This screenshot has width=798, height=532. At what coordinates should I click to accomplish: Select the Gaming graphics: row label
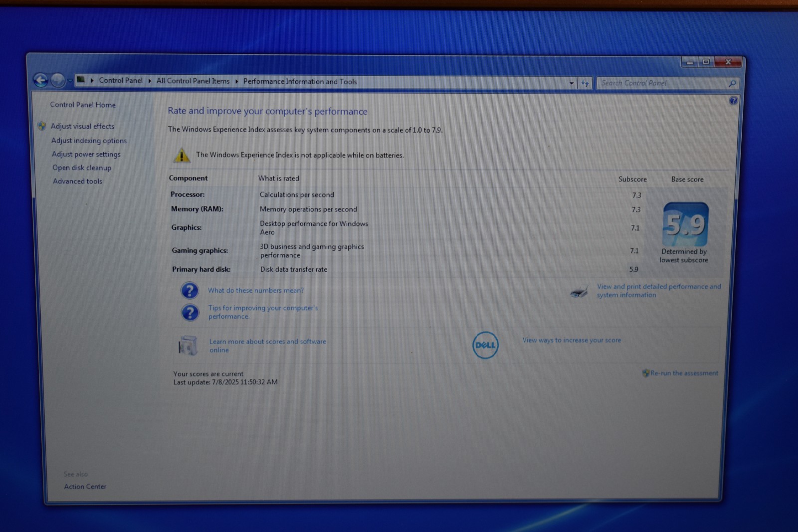(200, 250)
